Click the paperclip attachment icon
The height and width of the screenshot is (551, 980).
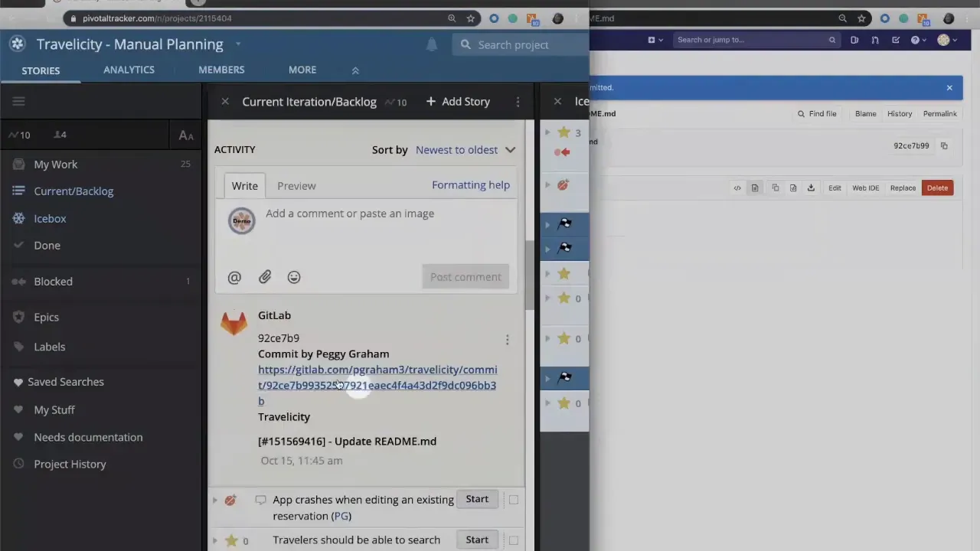(x=264, y=277)
